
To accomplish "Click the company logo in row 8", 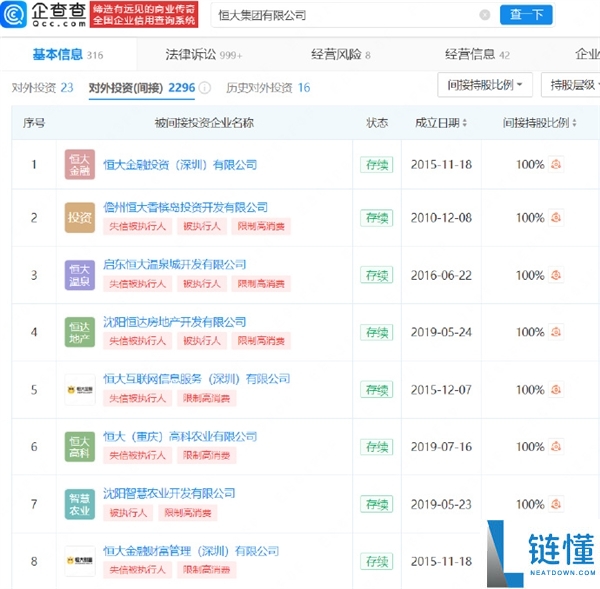I will pos(80,561).
